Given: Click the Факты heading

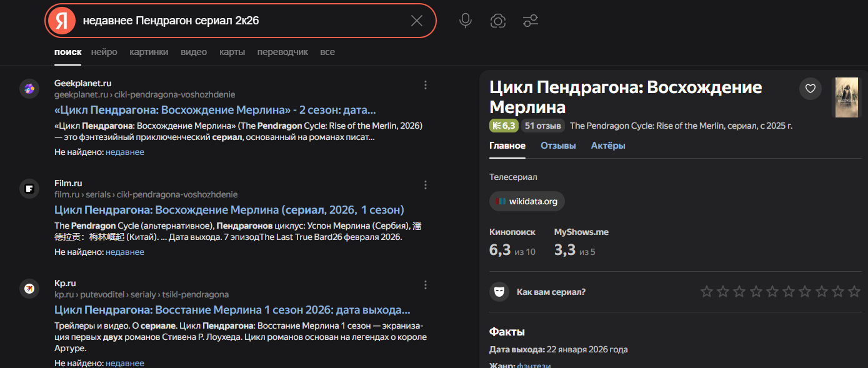Looking at the screenshot, I should (507, 332).
